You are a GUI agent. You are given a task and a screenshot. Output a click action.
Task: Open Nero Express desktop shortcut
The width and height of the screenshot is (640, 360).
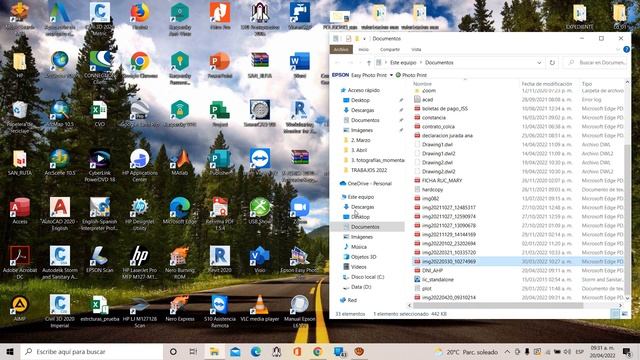point(180,308)
